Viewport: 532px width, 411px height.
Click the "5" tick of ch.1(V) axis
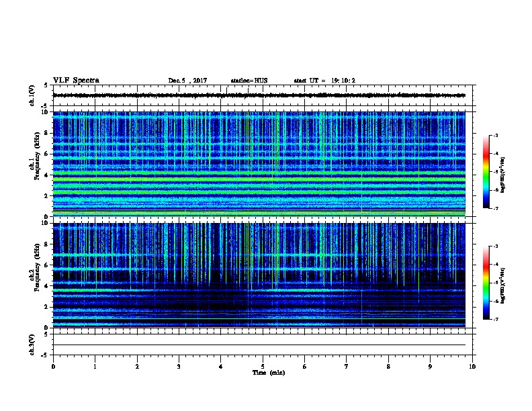pos(46,85)
